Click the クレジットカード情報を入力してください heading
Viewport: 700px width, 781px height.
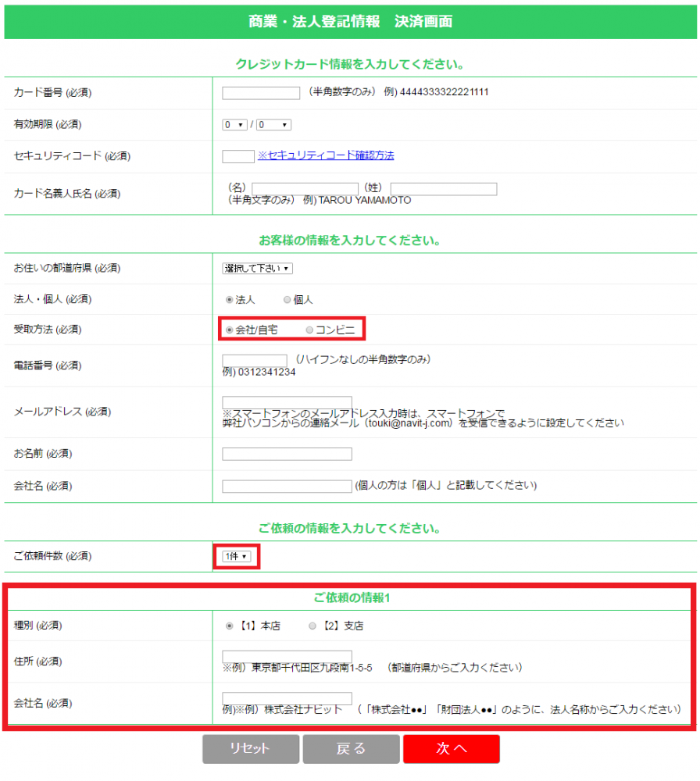[x=350, y=64]
